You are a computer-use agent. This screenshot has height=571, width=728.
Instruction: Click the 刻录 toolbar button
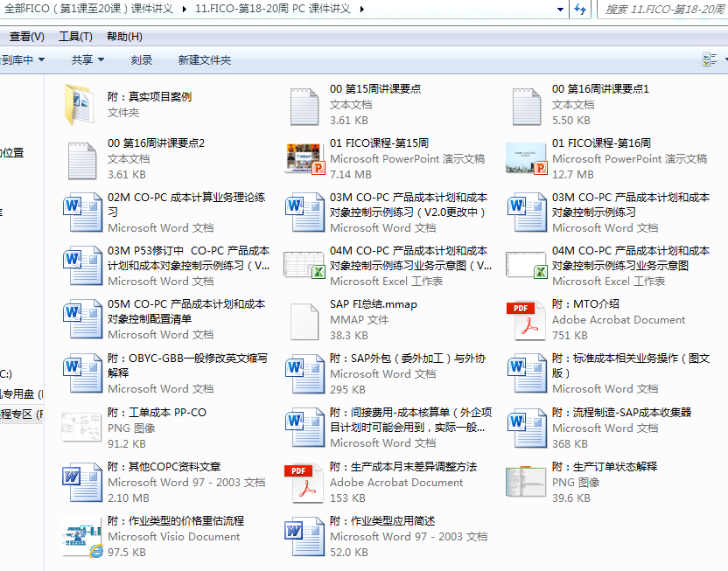(x=142, y=59)
